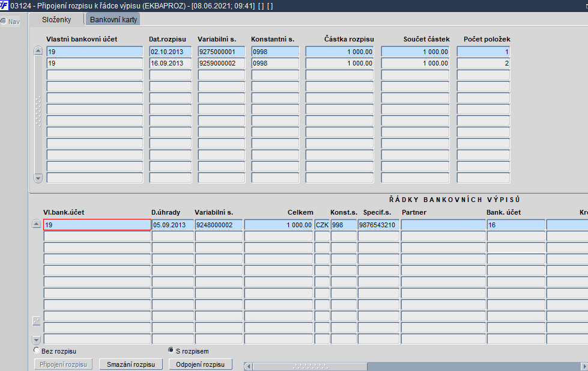
Task: Click Součet částek field in 16.09.2013 row
Action: click(x=416, y=63)
